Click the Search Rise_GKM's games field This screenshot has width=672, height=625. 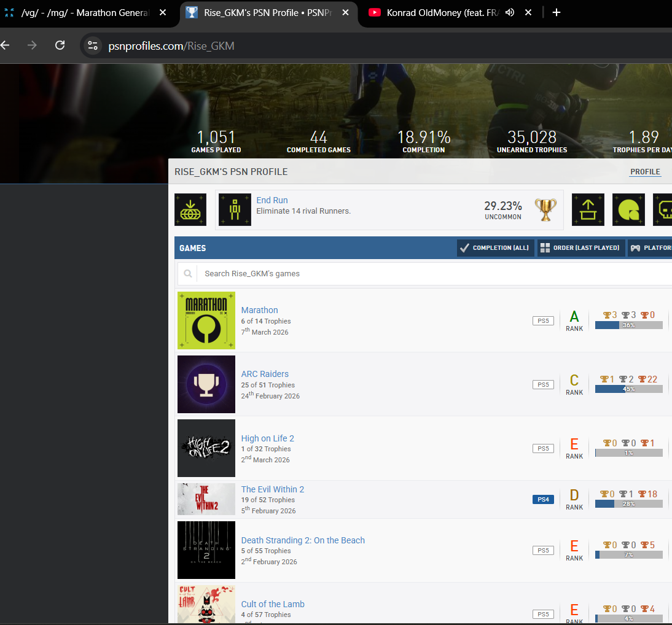point(434,274)
